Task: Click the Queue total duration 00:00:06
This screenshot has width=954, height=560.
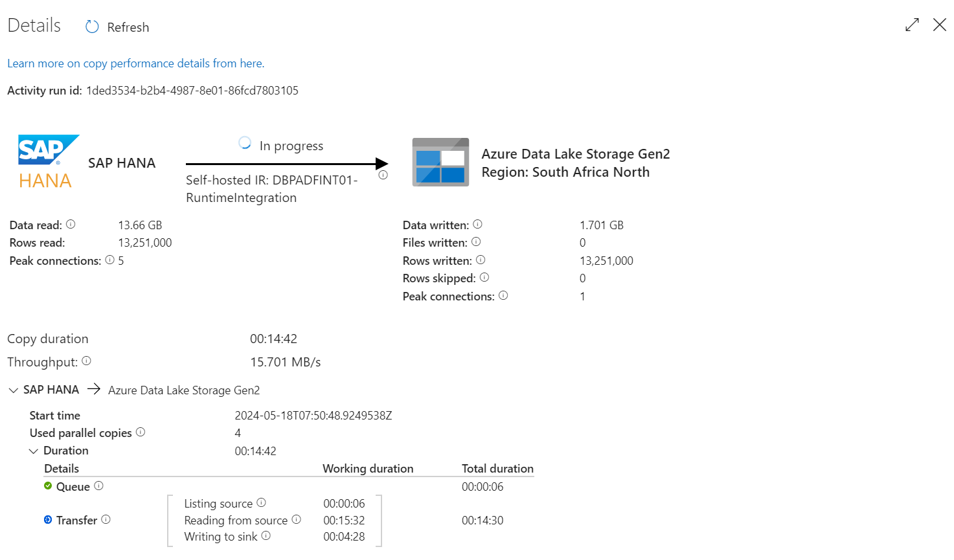Action: tap(483, 487)
